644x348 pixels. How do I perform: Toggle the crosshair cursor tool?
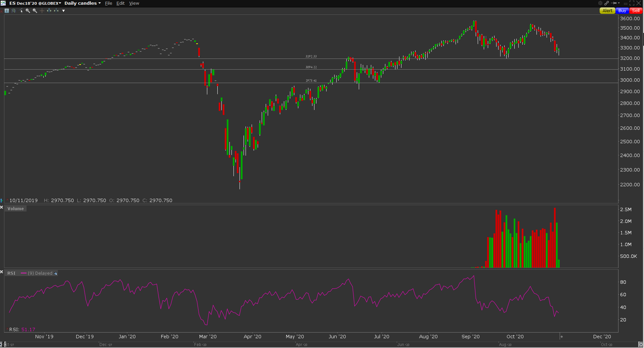point(42,11)
